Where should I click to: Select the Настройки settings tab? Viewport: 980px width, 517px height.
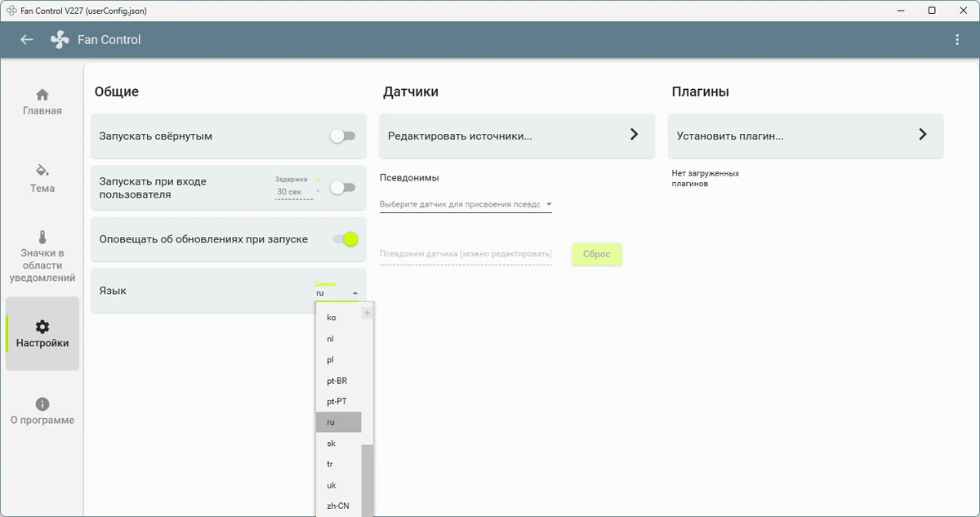tap(42, 334)
